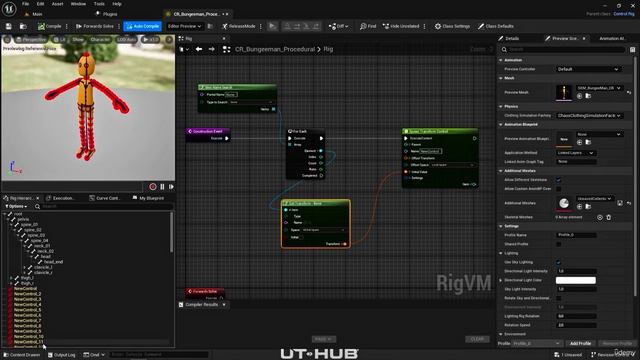Open the File menu
Screen dimensions: 640x360
pos(25,4)
